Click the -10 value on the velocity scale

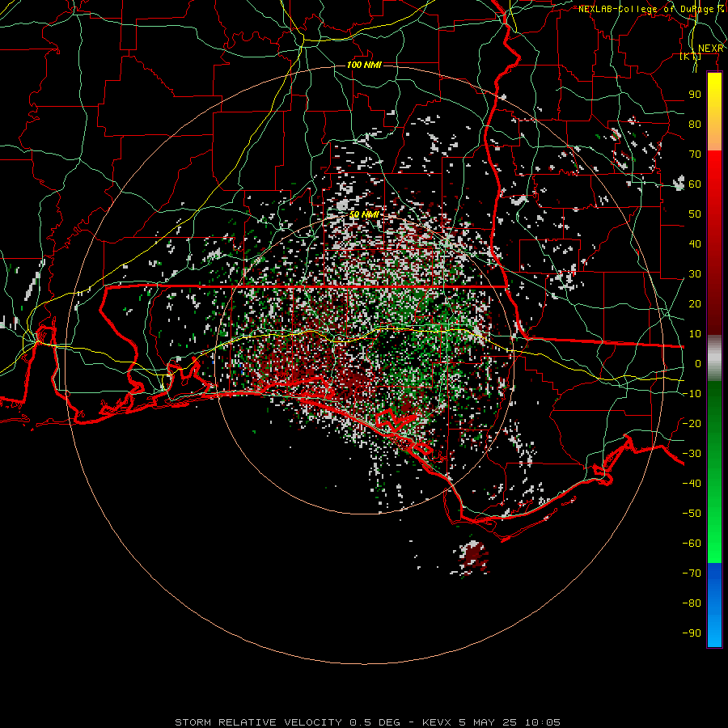click(692, 394)
